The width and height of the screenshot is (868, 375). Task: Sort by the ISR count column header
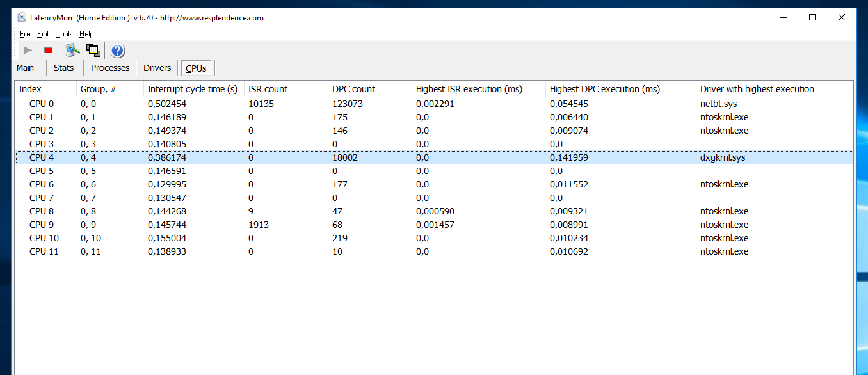(x=287, y=89)
